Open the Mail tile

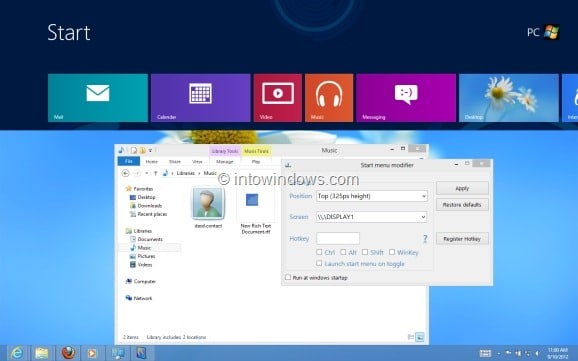pyautogui.click(x=98, y=98)
